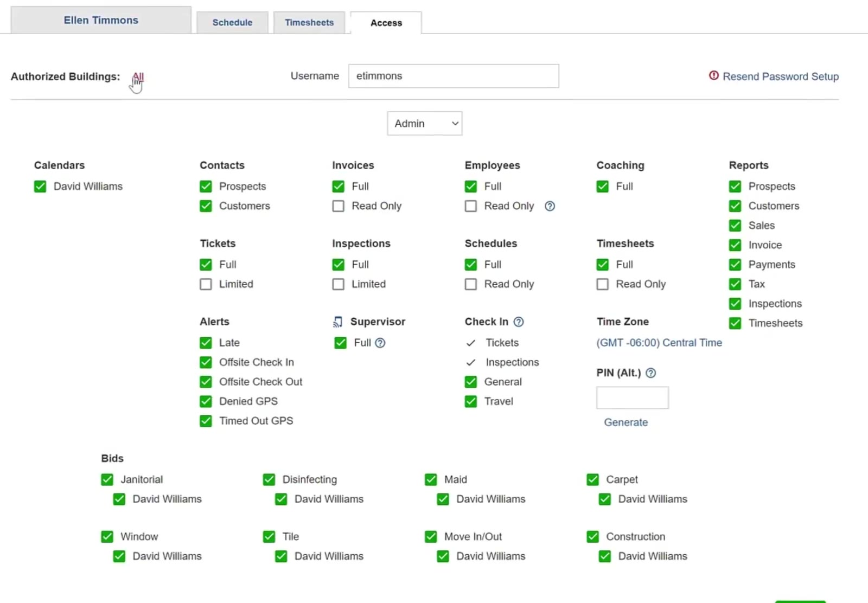
Task: Open the Ellen Timmons tab
Action: tap(101, 20)
